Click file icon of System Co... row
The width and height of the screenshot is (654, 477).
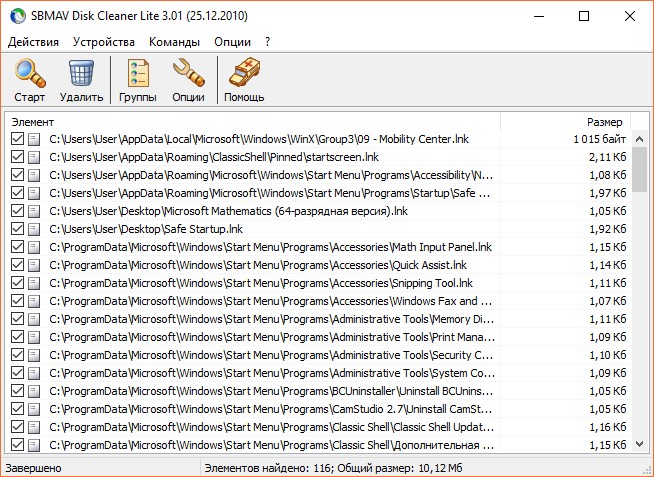pos(34,373)
